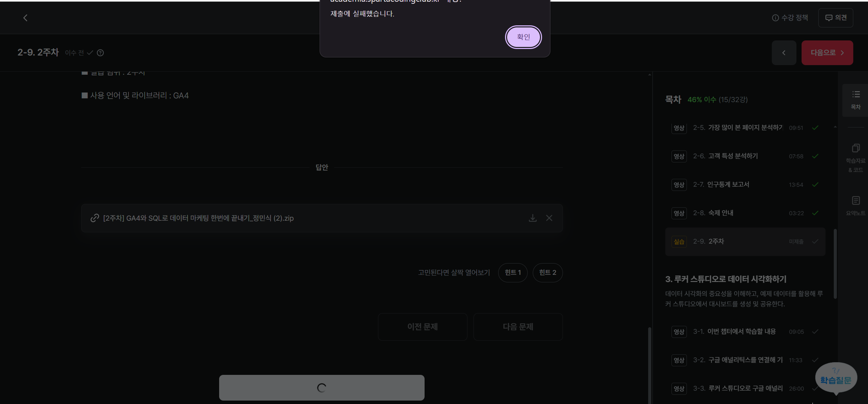868x404 pixels.
Task: Open lesson 3-2 구글 애널리틱스를 연결해
Action: 745,360
